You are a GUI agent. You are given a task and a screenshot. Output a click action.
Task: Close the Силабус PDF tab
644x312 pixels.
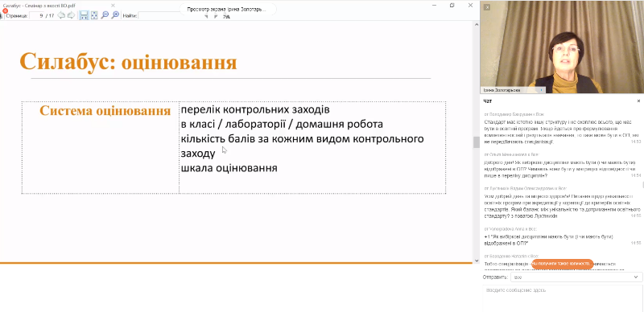pyautogui.click(x=113, y=6)
